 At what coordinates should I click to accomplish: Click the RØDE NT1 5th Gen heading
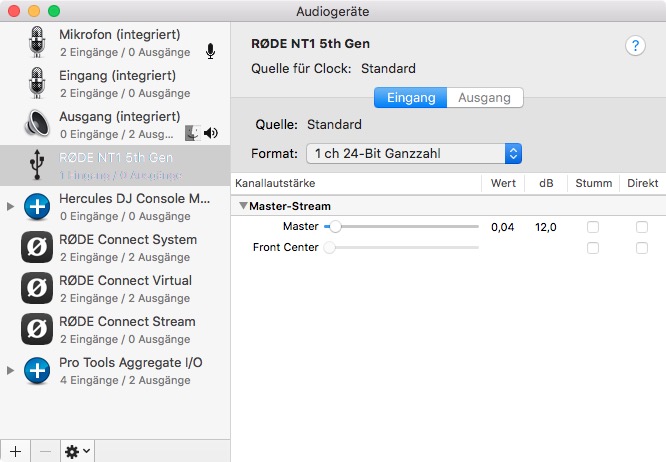[x=310, y=44]
